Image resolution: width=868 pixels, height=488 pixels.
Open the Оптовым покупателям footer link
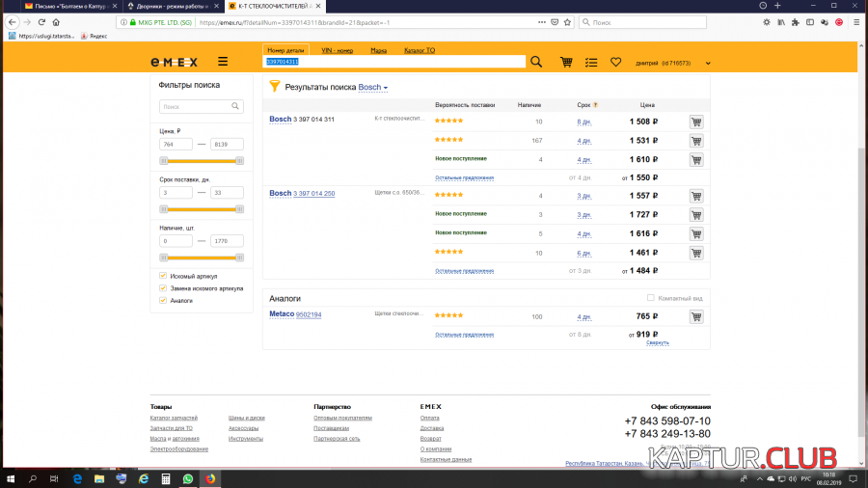(x=342, y=418)
